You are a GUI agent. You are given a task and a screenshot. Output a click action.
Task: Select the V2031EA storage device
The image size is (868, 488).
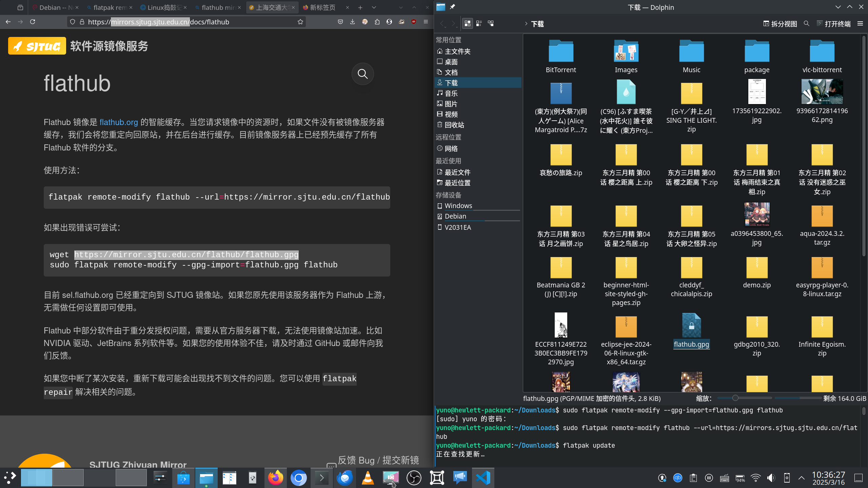click(478, 227)
